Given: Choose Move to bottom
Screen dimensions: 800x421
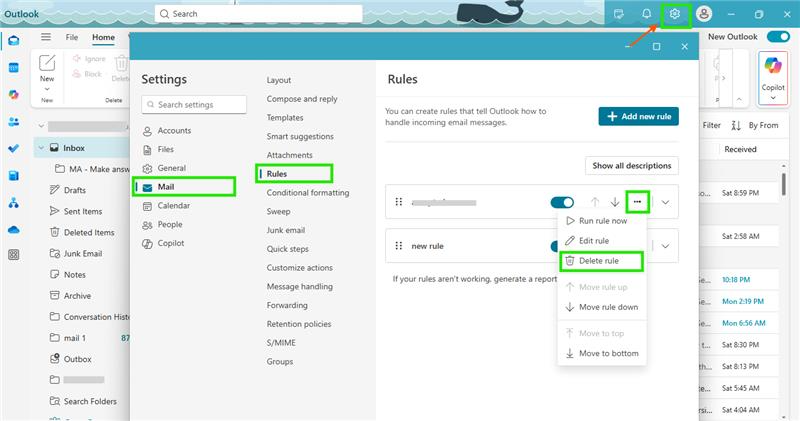Looking at the screenshot, I should [603, 353].
